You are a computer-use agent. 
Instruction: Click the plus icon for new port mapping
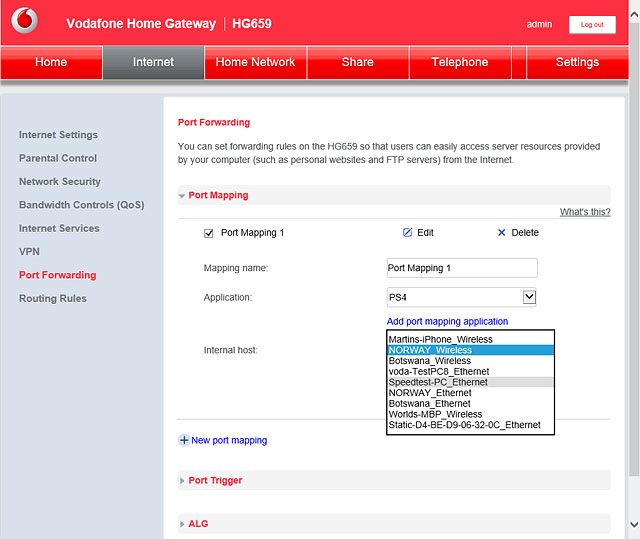(184, 440)
